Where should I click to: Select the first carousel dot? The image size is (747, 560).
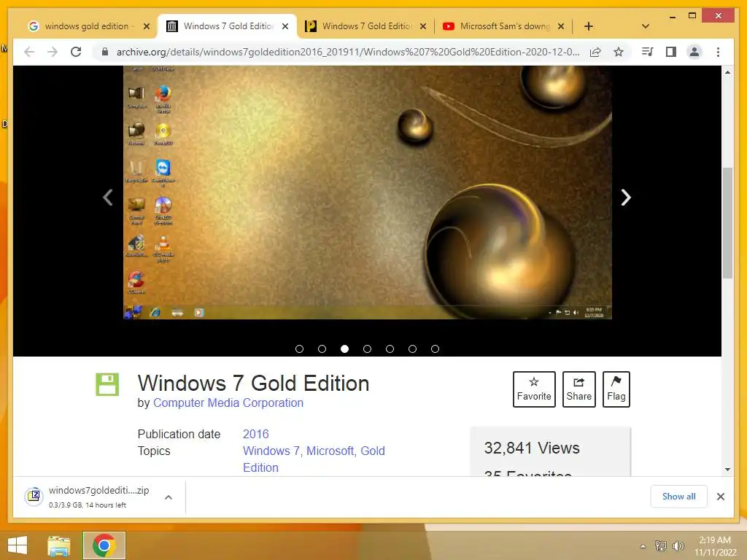tap(299, 349)
